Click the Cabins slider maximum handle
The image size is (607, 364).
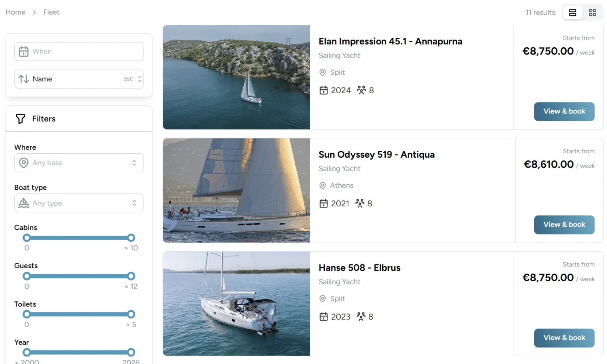[131, 238]
